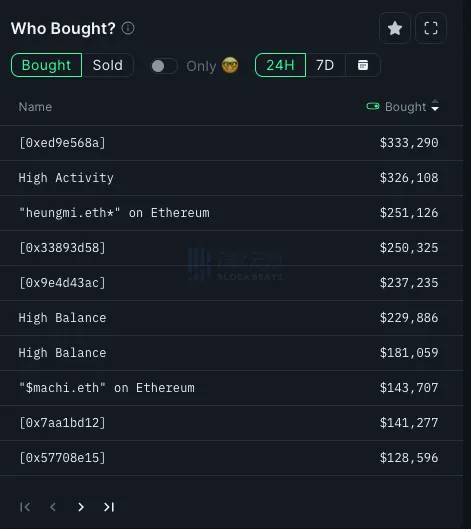
Task: Click the nerd face emoji filter
Action: coord(230,65)
